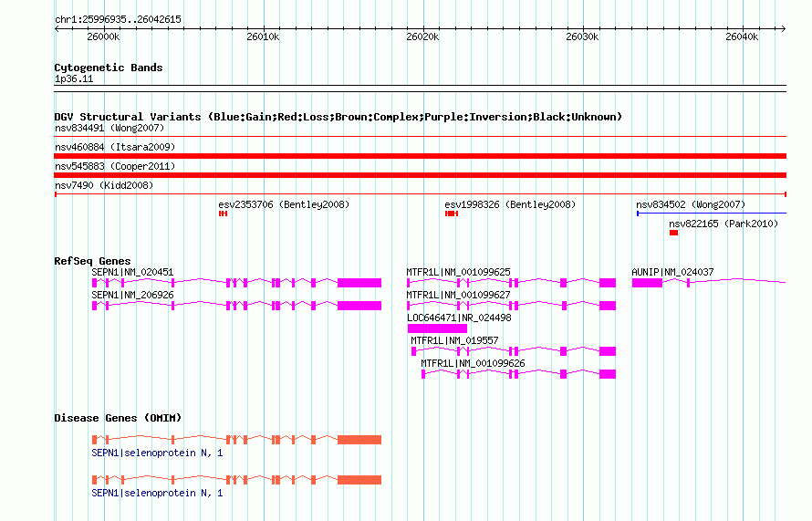
Task: Click the last exon block of MTFR1L NM_001099625
Action: pos(608,283)
